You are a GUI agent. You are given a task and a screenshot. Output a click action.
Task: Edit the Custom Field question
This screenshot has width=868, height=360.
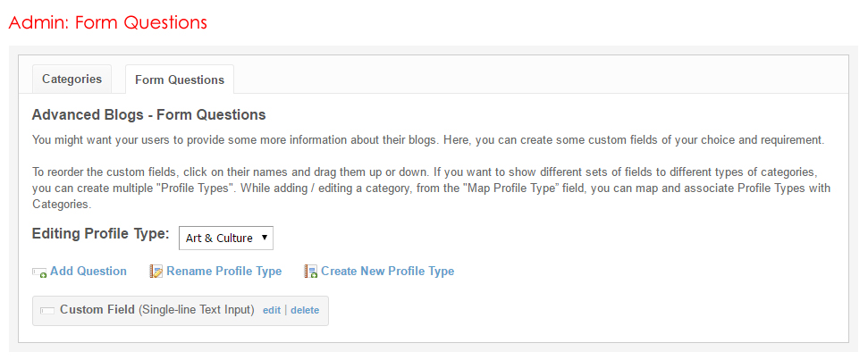271,310
